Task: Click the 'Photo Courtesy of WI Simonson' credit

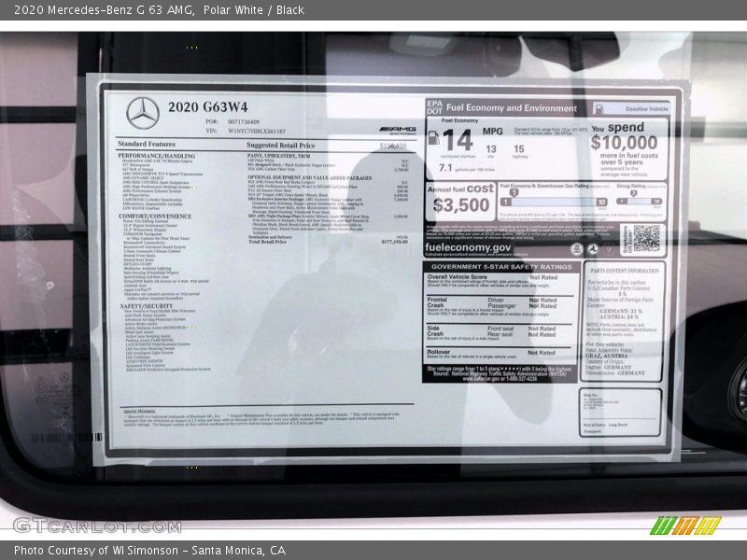Action: click(96, 551)
